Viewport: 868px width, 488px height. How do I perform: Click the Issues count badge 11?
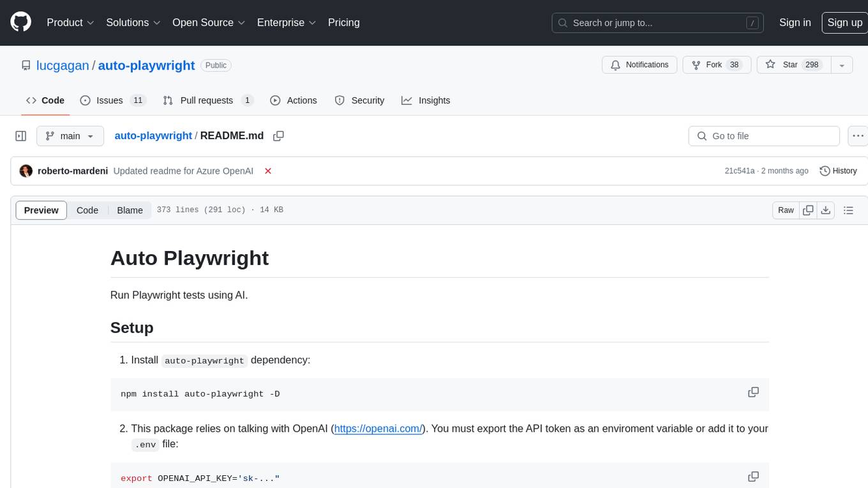[138, 100]
